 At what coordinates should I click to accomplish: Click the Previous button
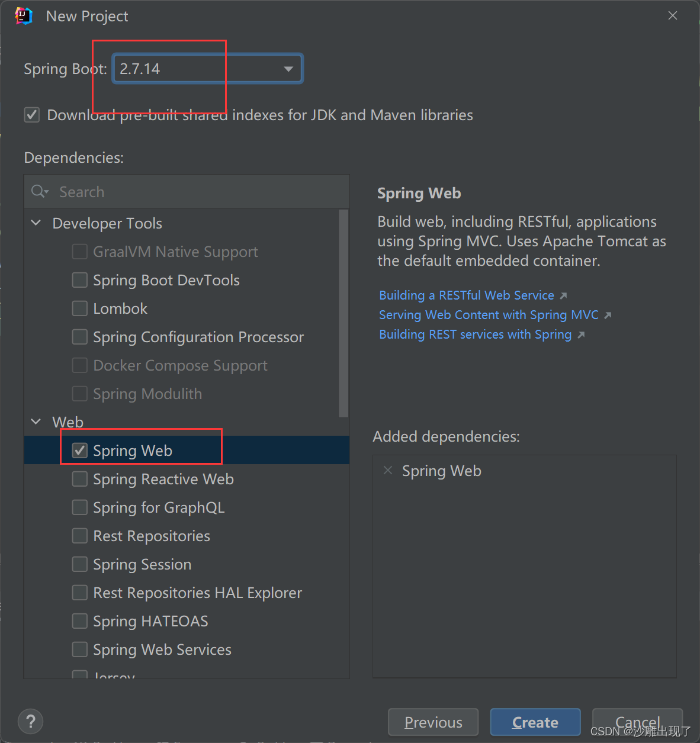click(x=433, y=722)
